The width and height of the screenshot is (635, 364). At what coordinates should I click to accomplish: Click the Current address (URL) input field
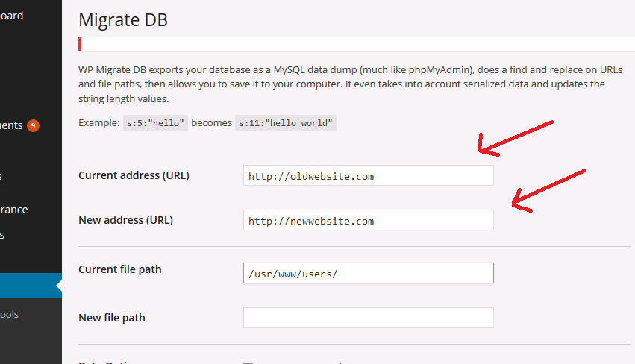[368, 176]
